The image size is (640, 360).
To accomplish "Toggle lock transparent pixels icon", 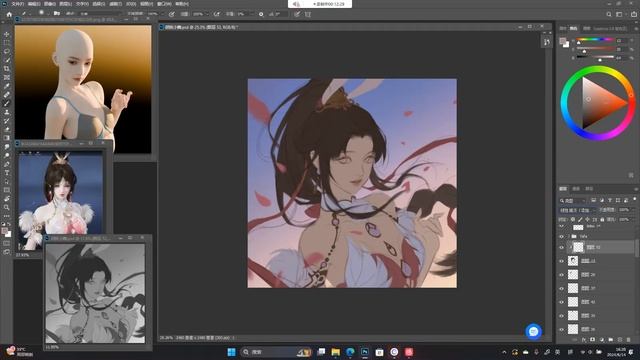I will tap(572, 220).
